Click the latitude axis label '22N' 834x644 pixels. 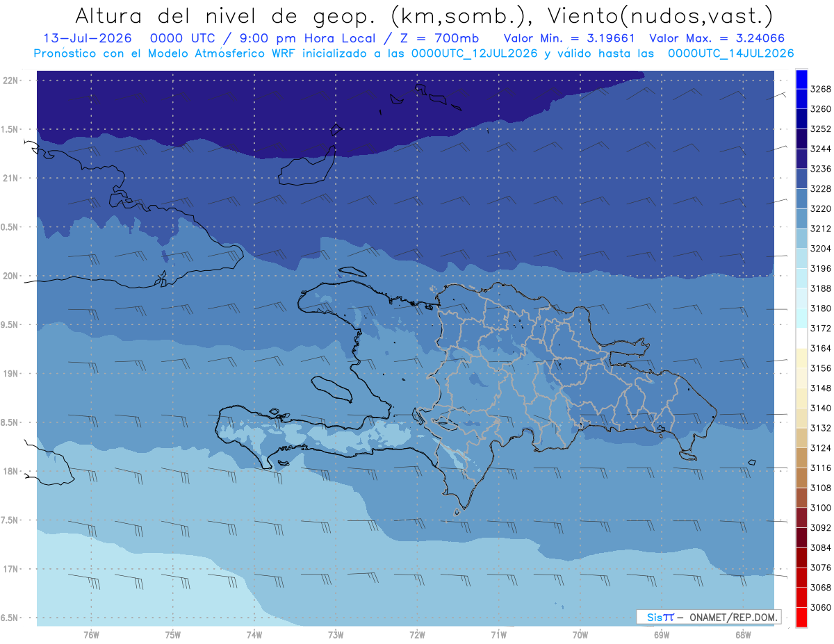point(12,81)
